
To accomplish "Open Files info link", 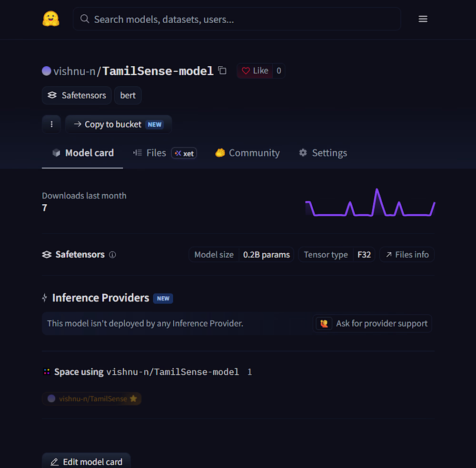I will (407, 255).
